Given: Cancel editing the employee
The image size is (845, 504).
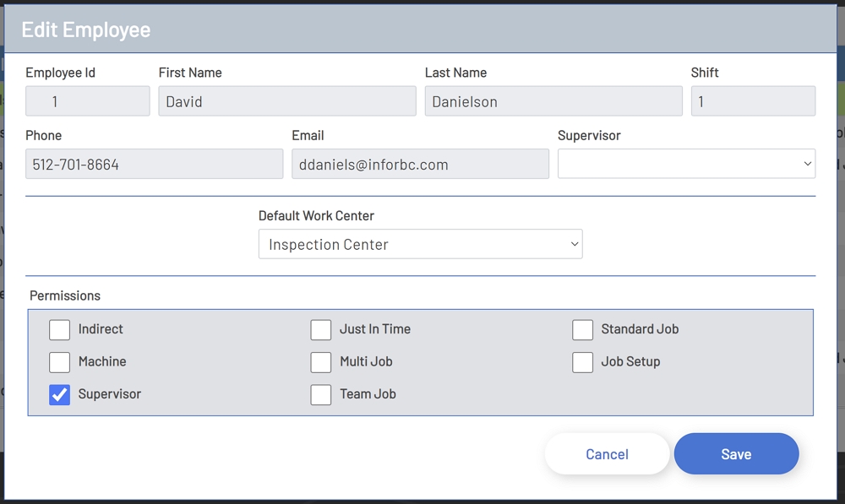Looking at the screenshot, I should (x=607, y=454).
